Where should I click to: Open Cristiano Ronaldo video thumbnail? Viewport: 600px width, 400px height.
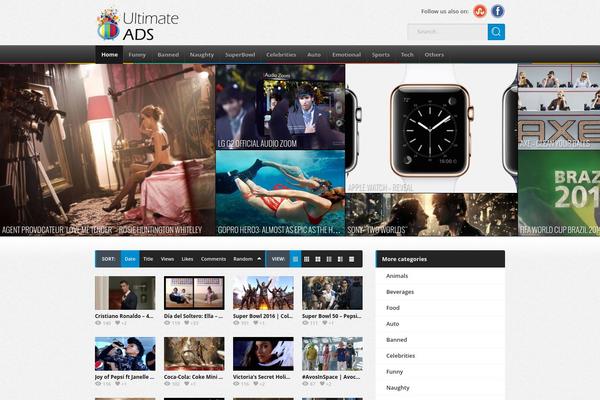(125, 293)
